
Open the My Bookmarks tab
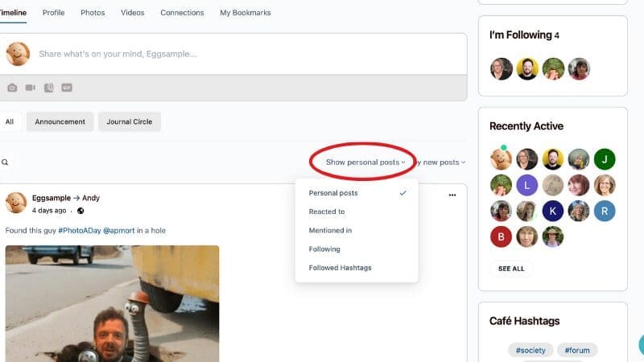tap(245, 13)
